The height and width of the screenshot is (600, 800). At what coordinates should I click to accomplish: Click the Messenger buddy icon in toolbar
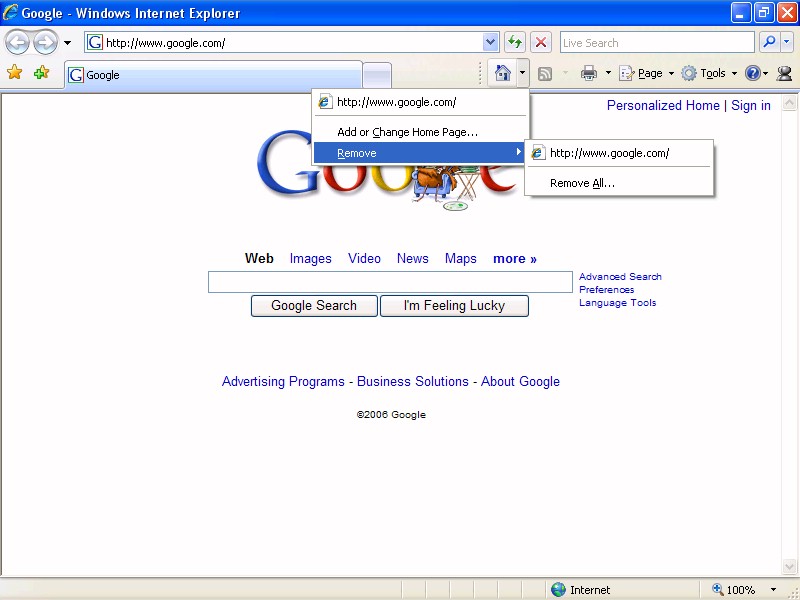pos(784,73)
